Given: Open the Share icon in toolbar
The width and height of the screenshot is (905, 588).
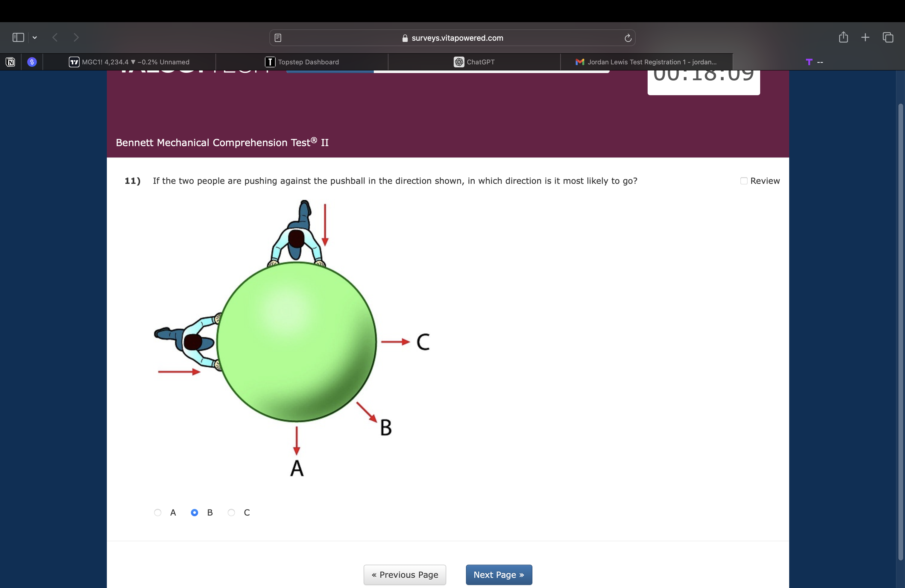Looking at the screenshot, I should [x=843, y=37].
